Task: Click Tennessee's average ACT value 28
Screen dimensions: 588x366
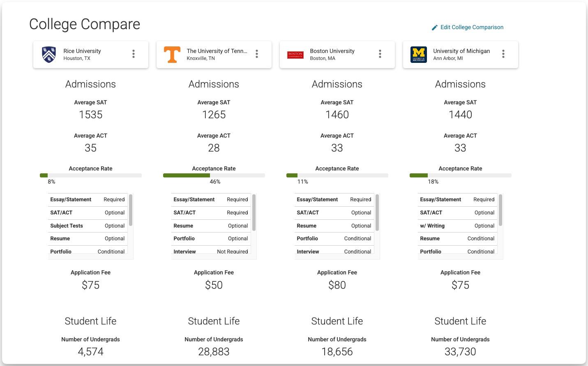Action: click(214, 148)
